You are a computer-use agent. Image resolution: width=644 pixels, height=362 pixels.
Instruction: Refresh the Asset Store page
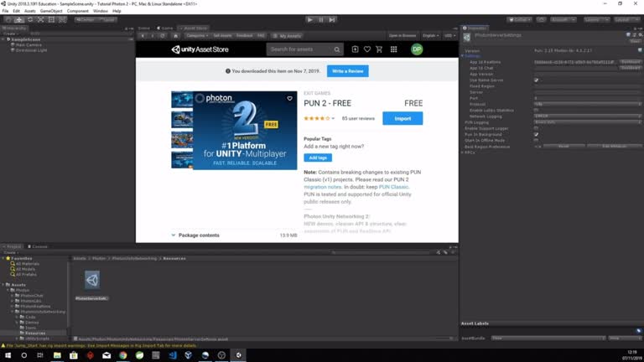pos(163,36)
